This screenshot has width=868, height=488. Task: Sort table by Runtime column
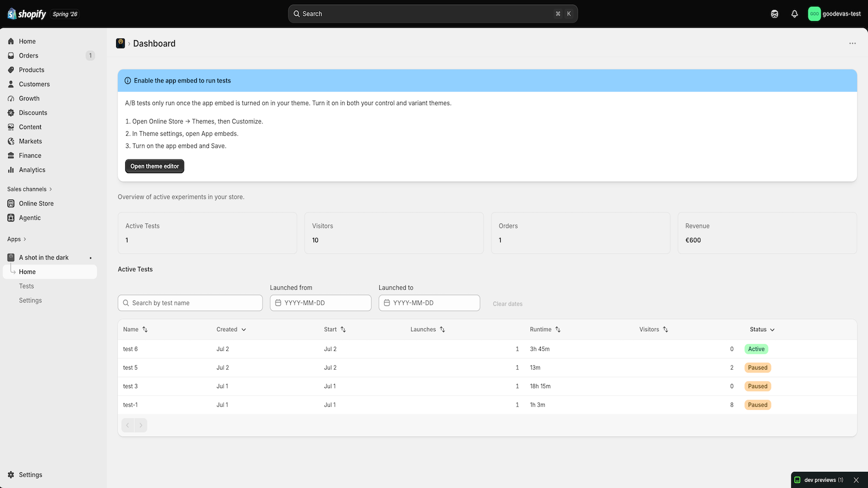pos(545,330)
